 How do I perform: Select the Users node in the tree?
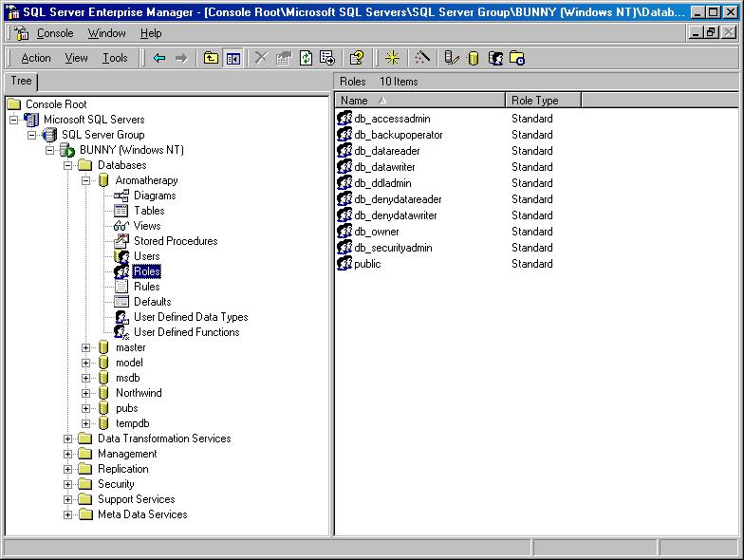coord(146,256)
